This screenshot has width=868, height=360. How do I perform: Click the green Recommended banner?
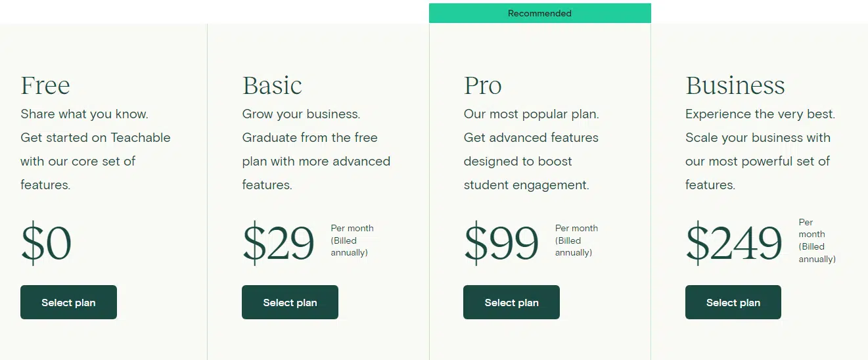point(540,13)
